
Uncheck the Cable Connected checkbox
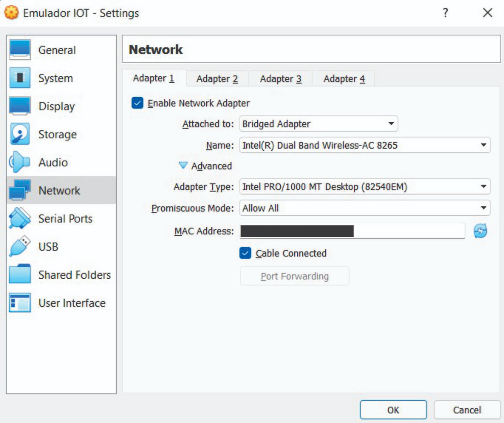click(245, 253)
